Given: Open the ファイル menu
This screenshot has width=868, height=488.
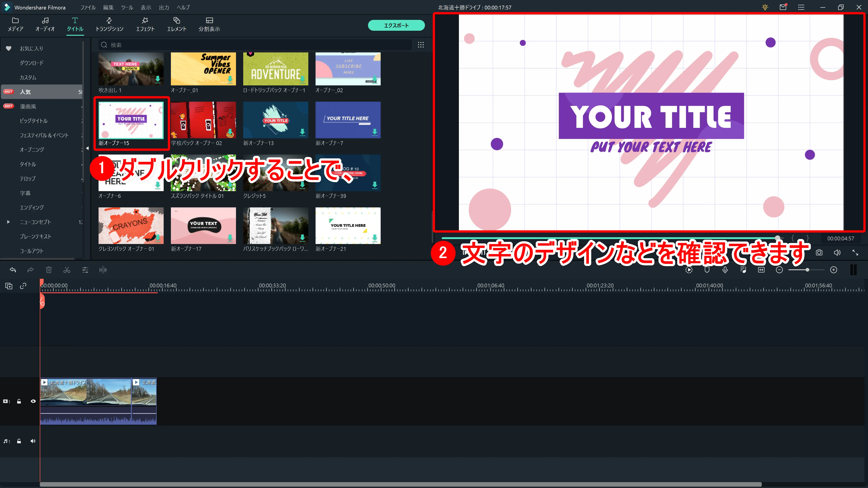Looking at the screenshot, I should pos(88,7).
